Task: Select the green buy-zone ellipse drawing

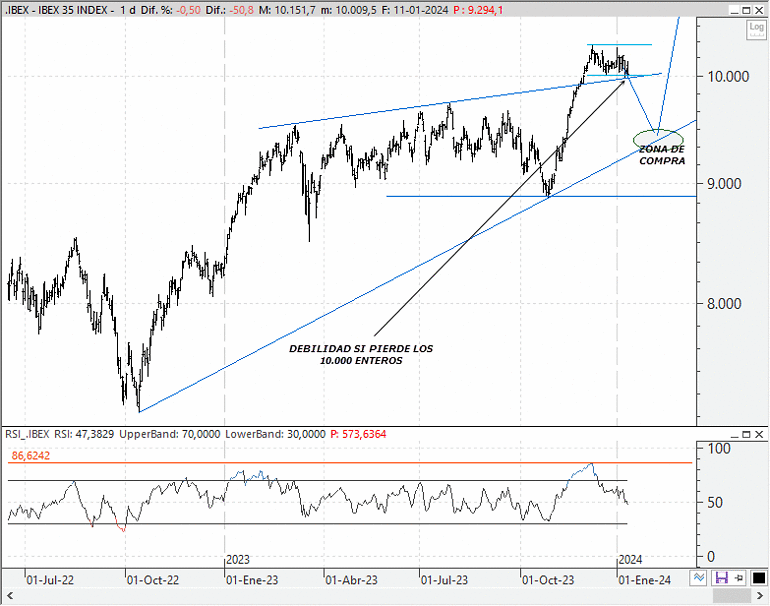Action: pos(659,139)
